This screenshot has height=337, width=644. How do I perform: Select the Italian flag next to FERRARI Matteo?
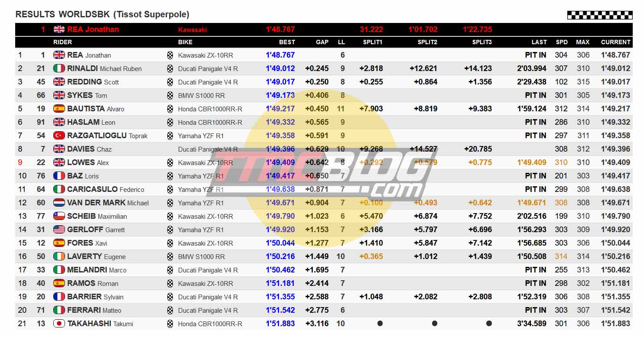tap(59, 310)
